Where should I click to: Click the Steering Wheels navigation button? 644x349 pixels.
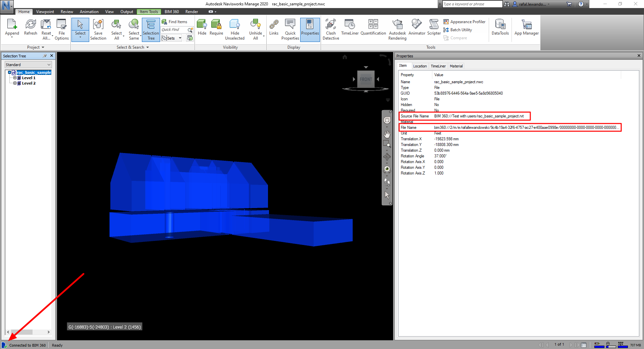pyautogui.click(x=387, y=120)
